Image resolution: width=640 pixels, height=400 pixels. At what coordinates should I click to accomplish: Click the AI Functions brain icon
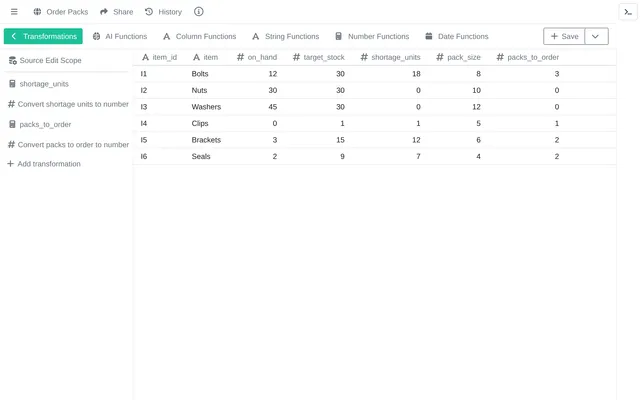coord(96,36)
